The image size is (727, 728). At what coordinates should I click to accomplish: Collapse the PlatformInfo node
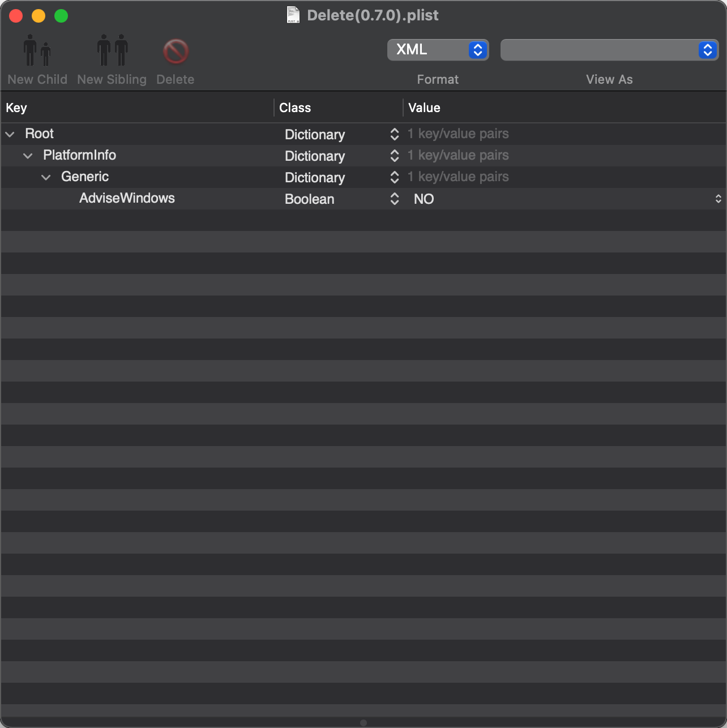tap(28, 156)
